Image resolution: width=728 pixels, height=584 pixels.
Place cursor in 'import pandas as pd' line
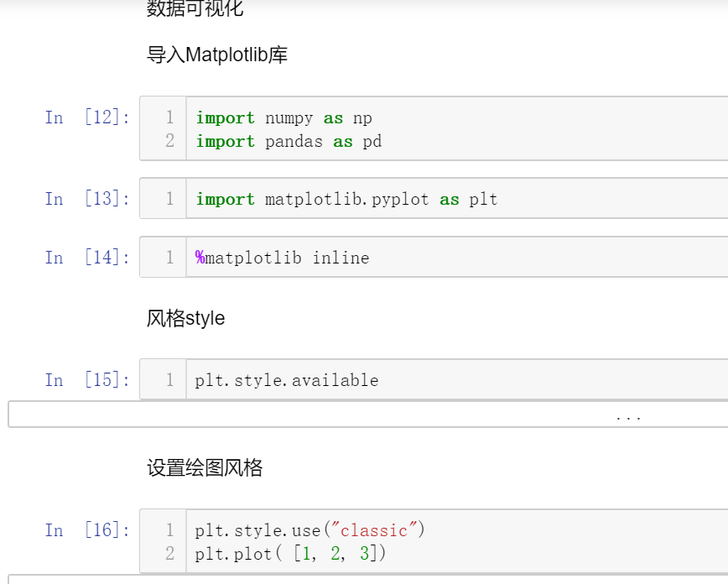(289, 142)
